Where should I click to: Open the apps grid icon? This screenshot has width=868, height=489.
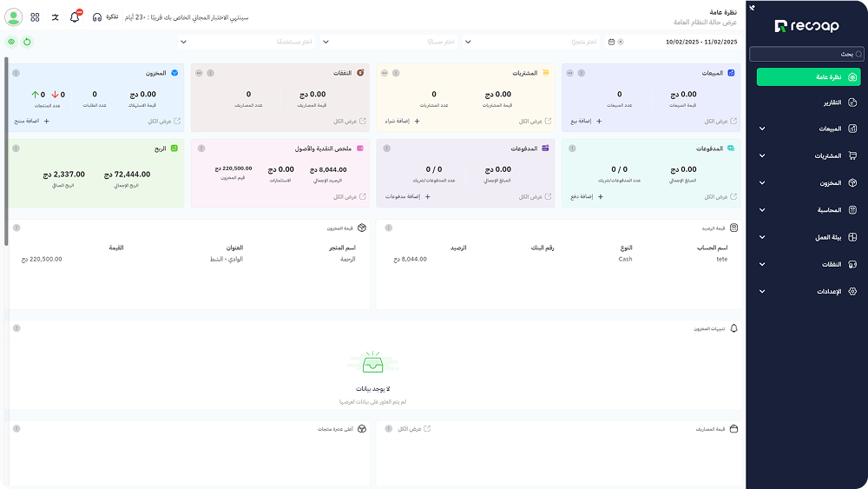pyautogui.click(x=35, y=17)
